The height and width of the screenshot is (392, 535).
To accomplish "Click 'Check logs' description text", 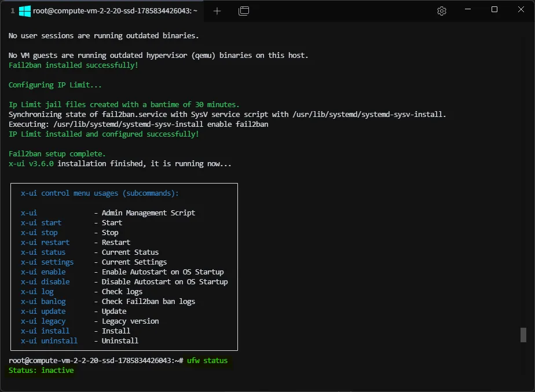I will (x=122, y=292).
